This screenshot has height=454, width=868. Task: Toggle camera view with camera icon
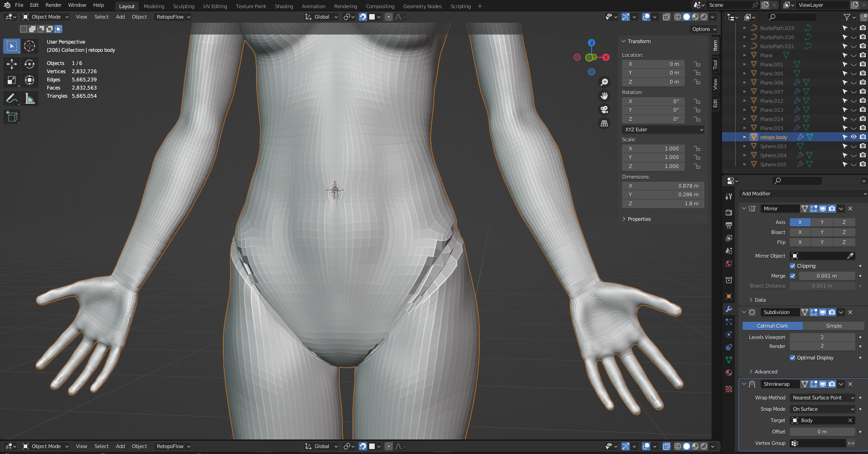click(x=604, y=110)
